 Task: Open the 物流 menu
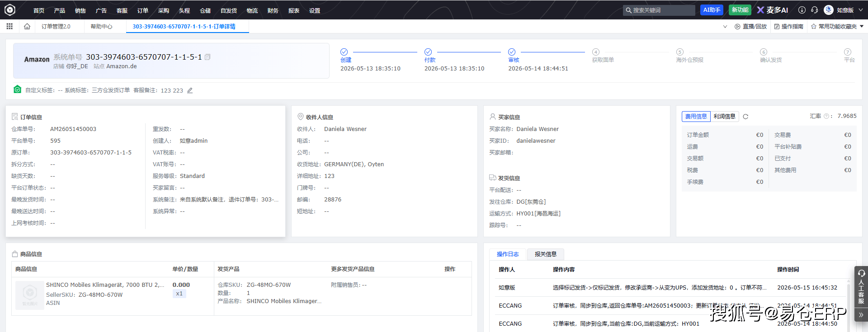tap(252, 10)
